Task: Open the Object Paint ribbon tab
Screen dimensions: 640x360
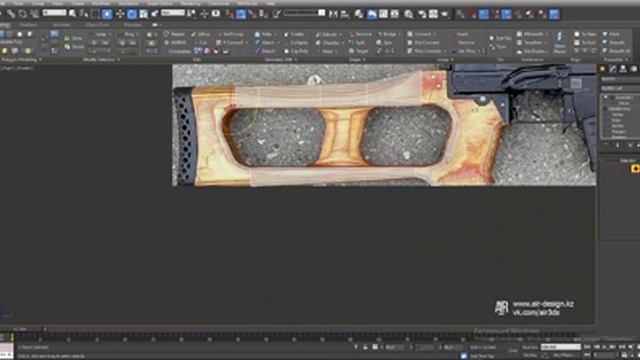Action: coord(97,25)
